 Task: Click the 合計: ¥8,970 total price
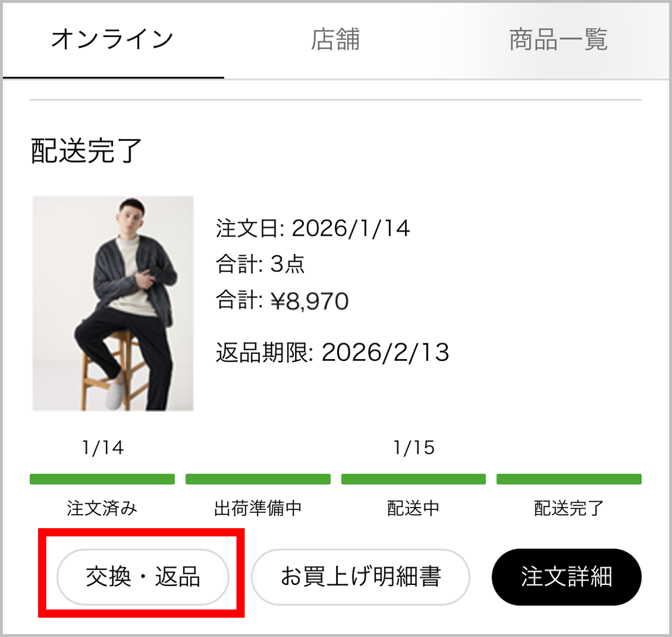[282, 302]
